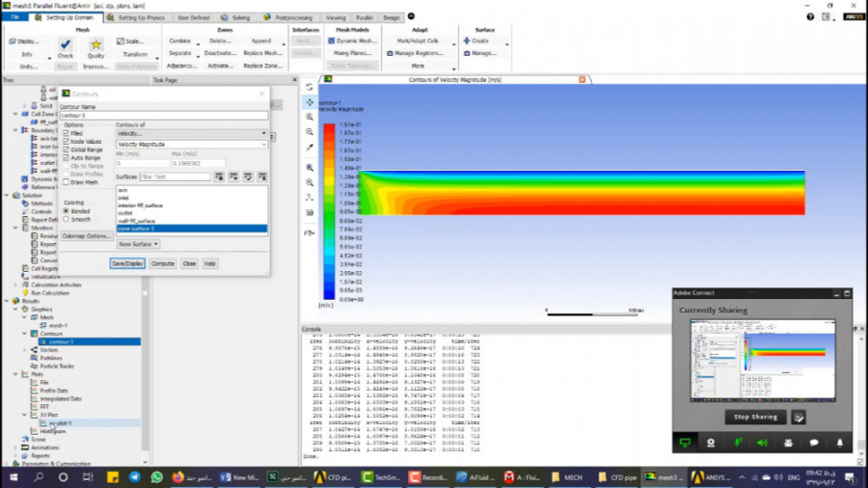
Task: Click the axes orientation icon in graphics toolbar
Action: click(310, 198)
